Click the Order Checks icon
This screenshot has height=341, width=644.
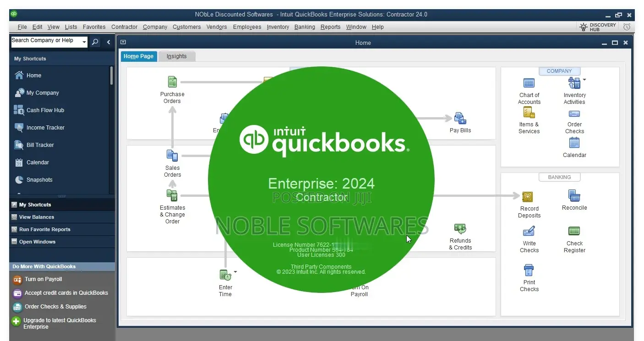(x=574, y=114)
